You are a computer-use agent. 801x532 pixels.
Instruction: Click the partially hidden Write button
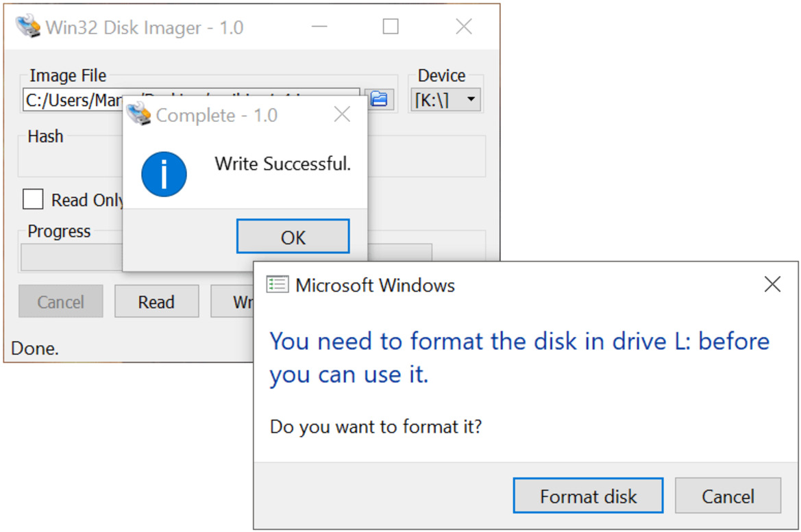click(x=232, y=301)
